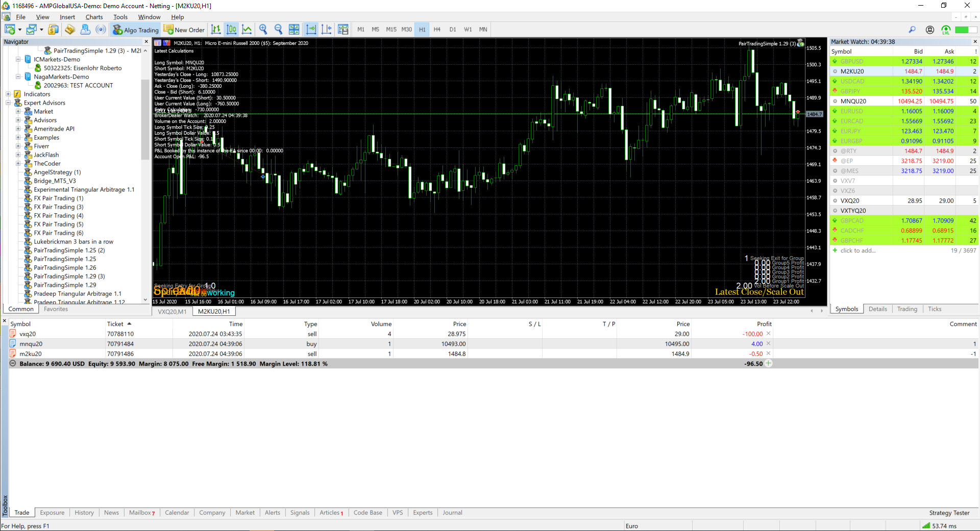Select the H4 timeframe
Viewport: 980px width, 531px height.
(437, 30)
